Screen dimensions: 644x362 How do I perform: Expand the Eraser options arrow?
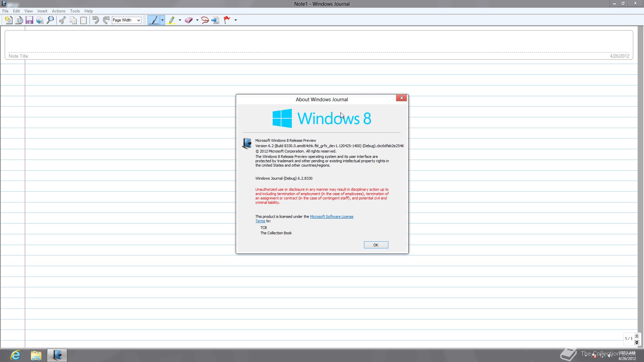197,20
